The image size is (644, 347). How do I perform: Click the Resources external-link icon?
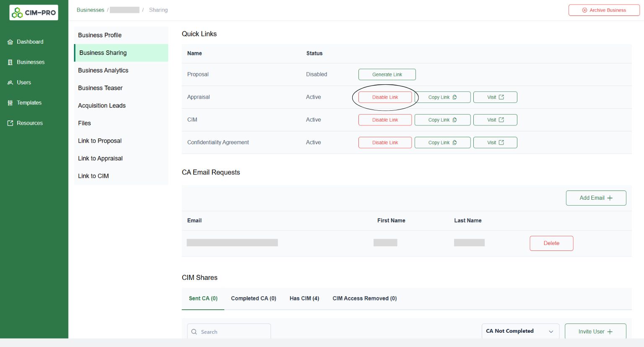point(10,123)
